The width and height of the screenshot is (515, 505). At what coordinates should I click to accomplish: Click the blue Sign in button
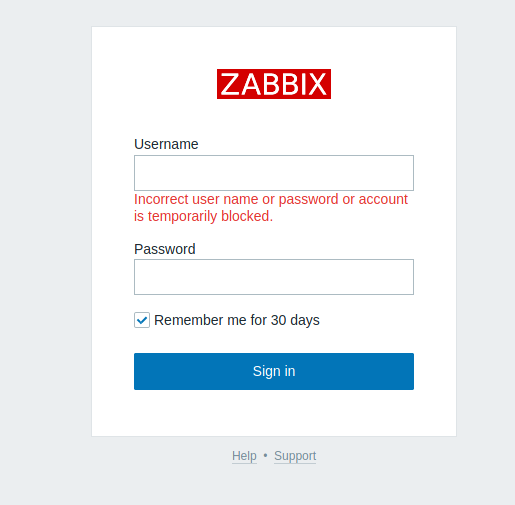pos(274,371)
